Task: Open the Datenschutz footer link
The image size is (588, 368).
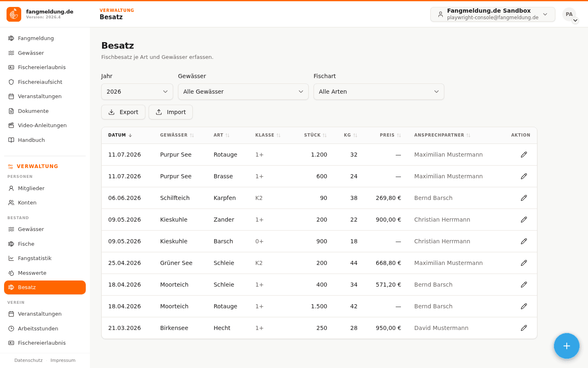Action: tap(29, 360)
